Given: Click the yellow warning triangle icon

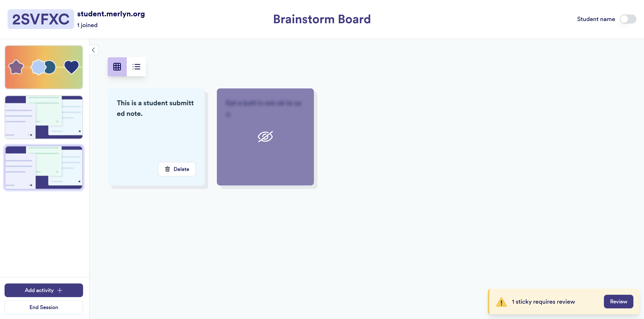Looking at the screenshot, I should coord(501,302).
